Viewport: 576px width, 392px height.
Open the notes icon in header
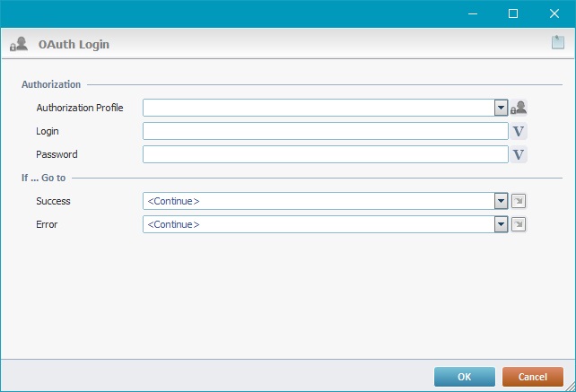tap(557, 42)
